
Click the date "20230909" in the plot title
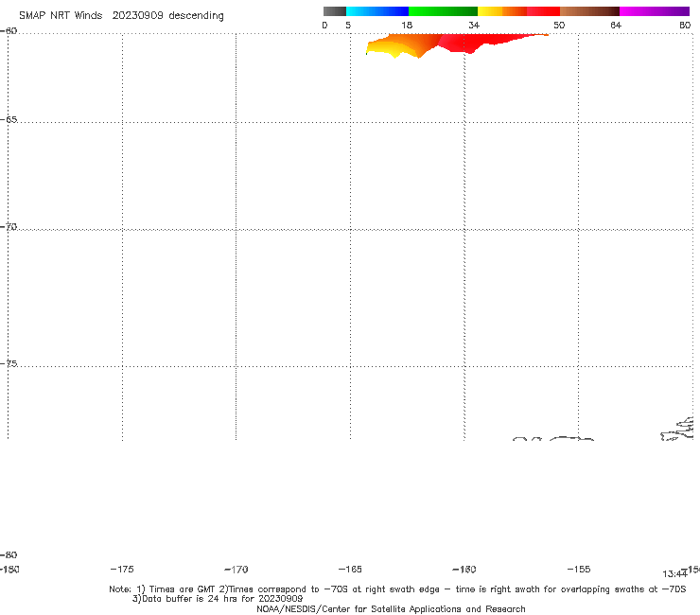coord(137,15)
